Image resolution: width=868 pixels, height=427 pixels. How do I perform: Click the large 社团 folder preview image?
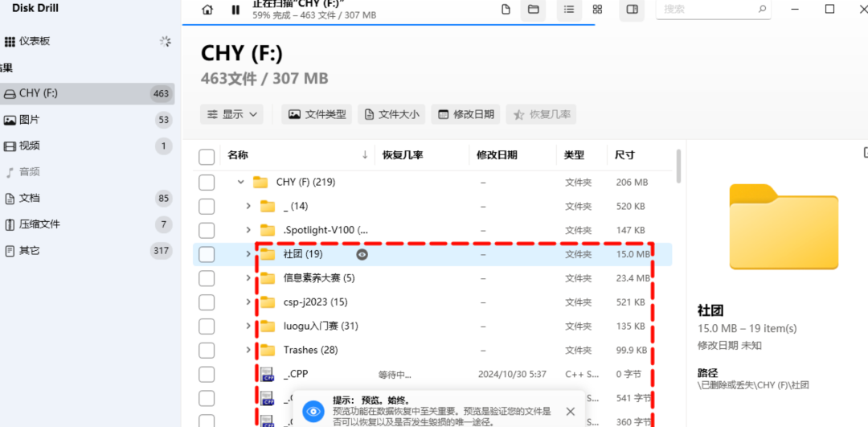[784, 227]
